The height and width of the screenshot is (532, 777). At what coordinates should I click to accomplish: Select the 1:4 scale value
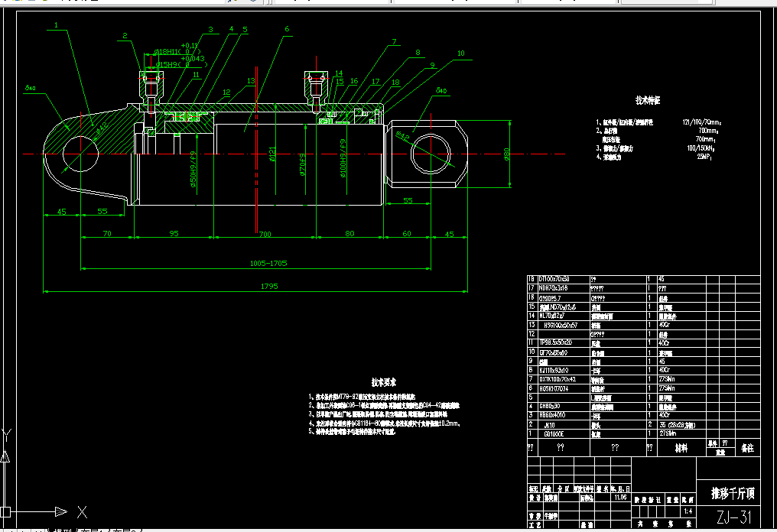point(688,511)
